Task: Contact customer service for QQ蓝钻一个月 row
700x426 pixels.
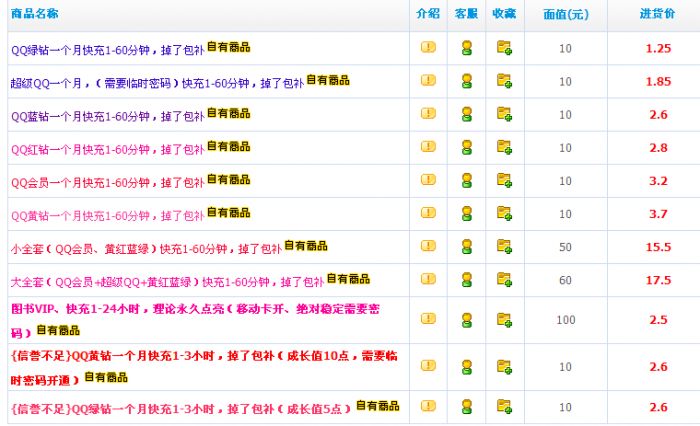Action: pyautogui.click(x=467, y=114)
